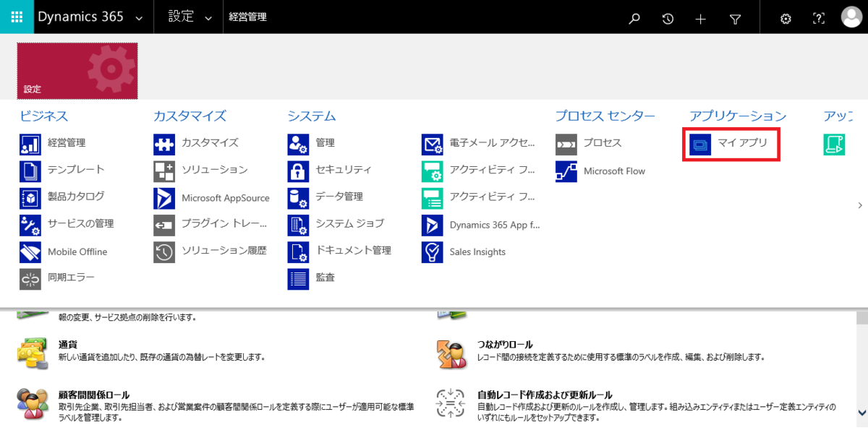Open the settings gear icon
Image resolution: width=868 pixels, height=430 pixels.
click(x=786, y=19)
